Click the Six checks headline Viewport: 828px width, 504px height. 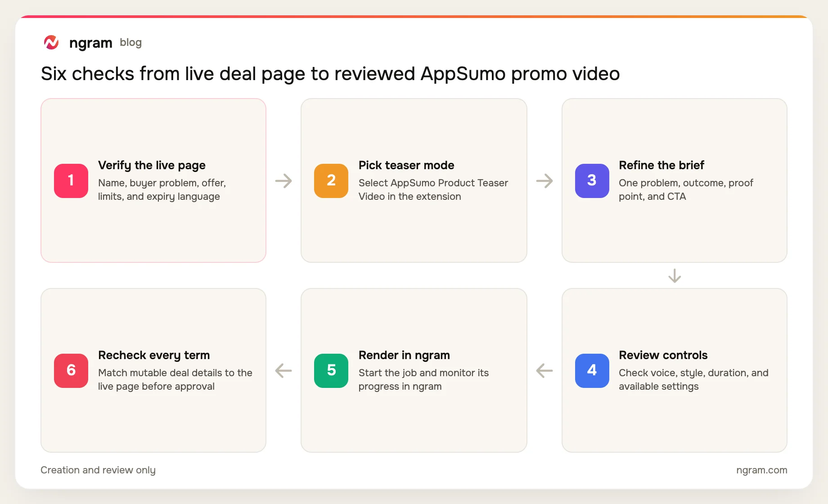click(330, 73)
